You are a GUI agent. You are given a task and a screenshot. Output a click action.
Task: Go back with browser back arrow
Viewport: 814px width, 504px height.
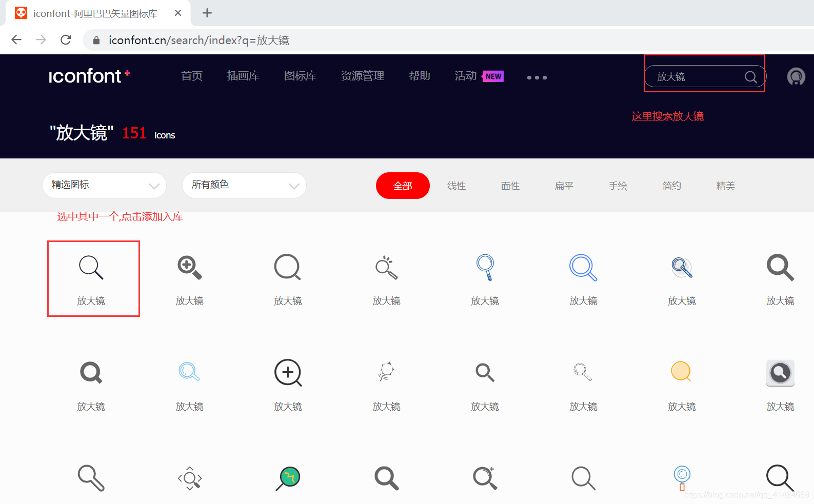click(16, 39)
